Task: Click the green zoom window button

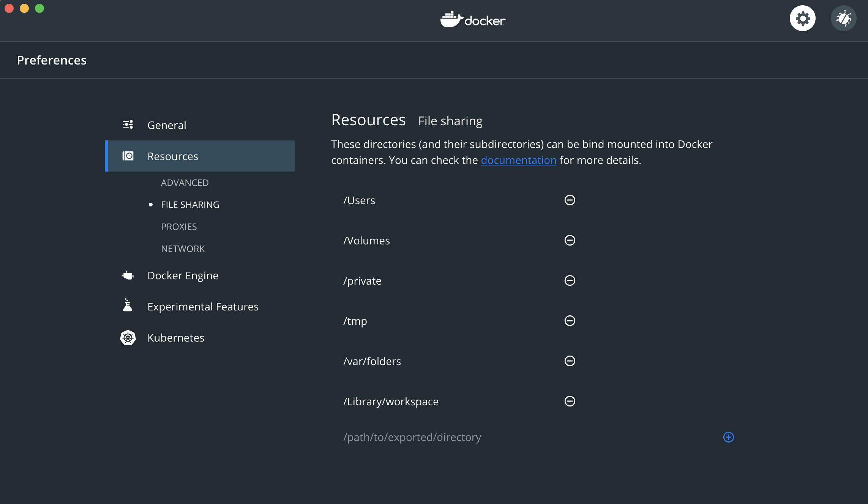Action: (x=39, y=8)
